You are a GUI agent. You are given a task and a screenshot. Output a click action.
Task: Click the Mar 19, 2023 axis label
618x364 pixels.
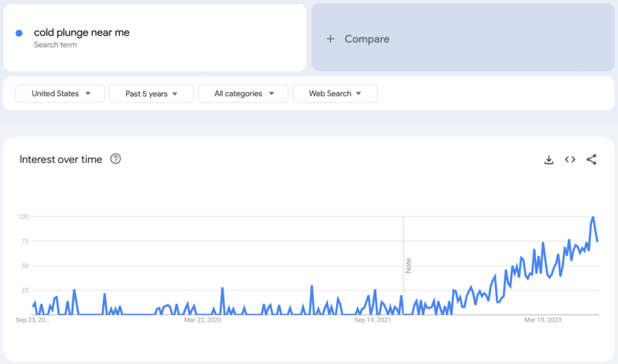(543, 320)
